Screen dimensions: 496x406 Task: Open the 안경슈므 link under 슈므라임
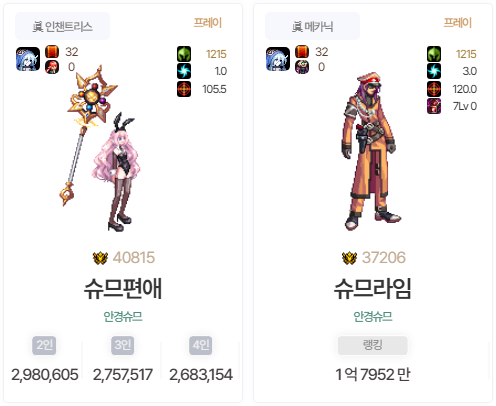(373, 316)
